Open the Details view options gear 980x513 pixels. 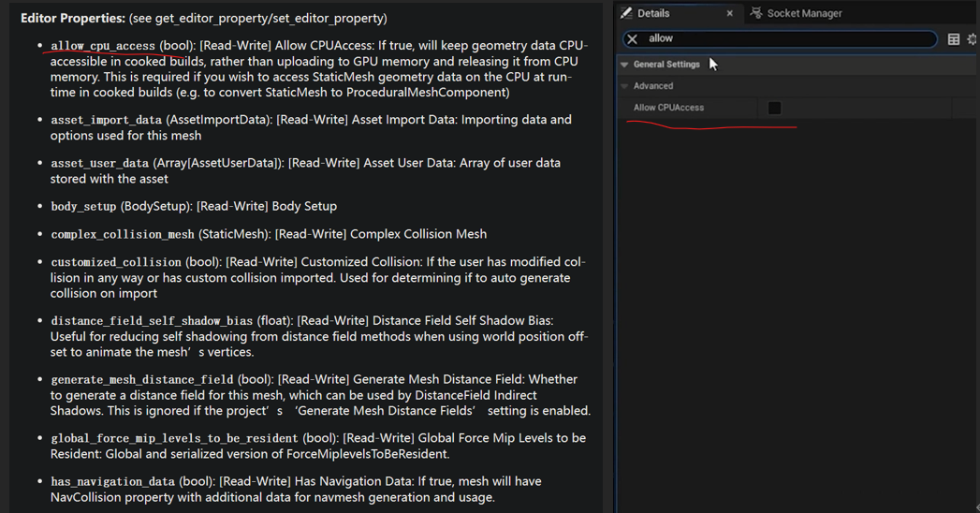coord(973,39)
